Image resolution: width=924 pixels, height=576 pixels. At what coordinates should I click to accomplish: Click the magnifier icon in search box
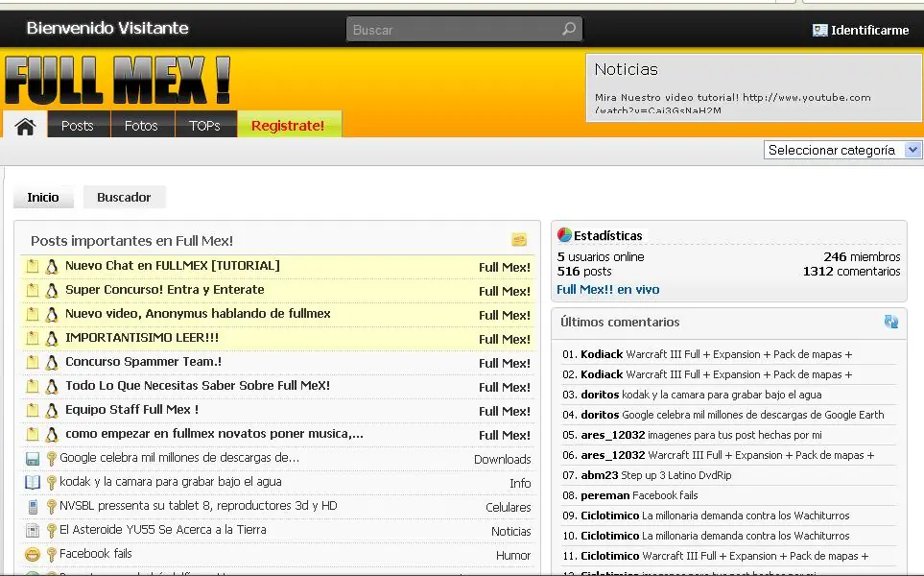(x=569, y=29)
